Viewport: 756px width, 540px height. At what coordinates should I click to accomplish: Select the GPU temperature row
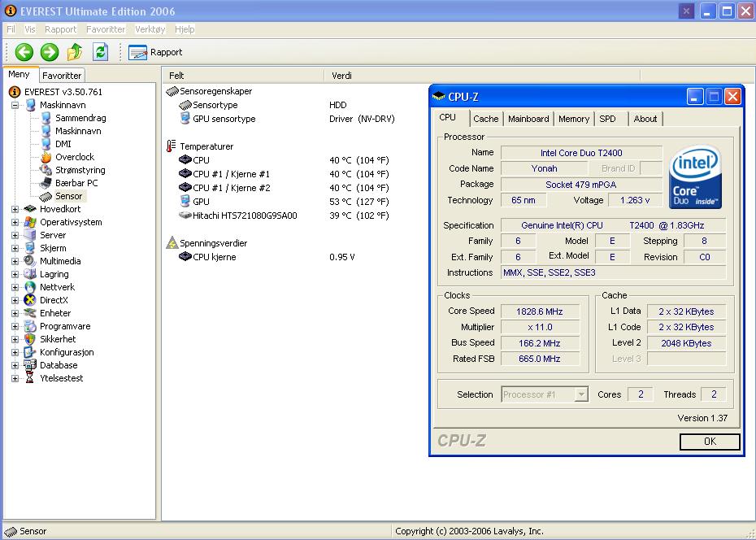point(284,202)
